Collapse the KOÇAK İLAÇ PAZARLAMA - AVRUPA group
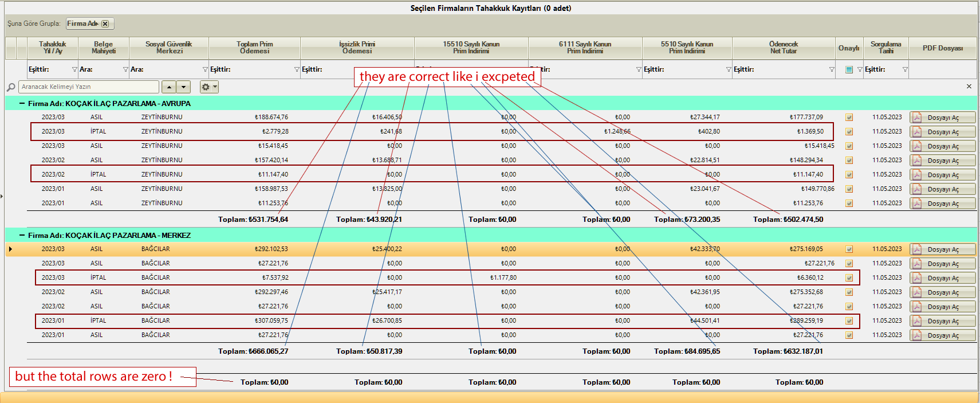 pyautogui.click(x=22, y=104)
